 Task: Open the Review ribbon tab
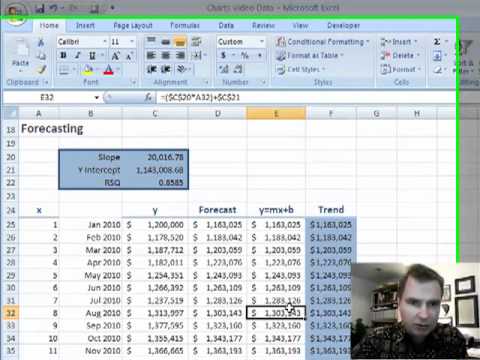[x=263, y=26]
